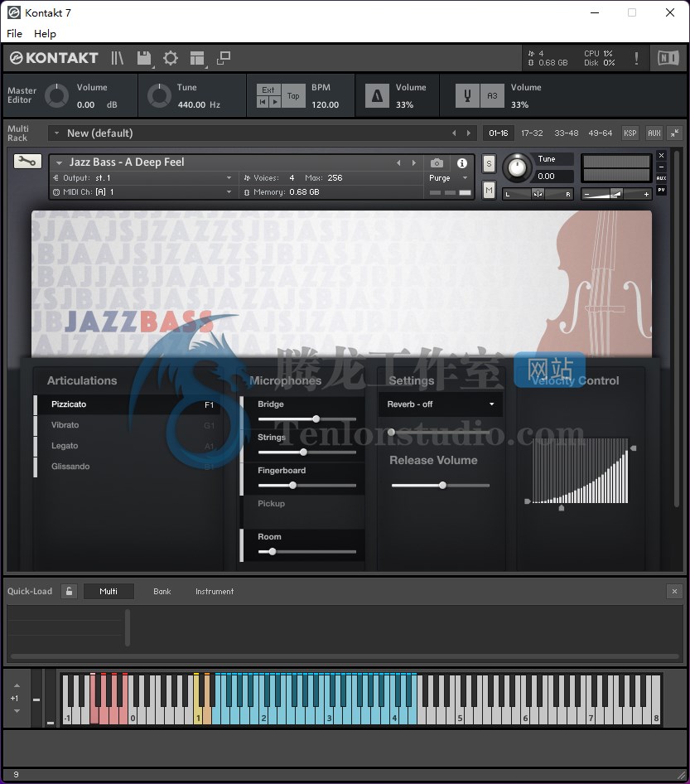Open the workspace layout icon
The image size is (690, 784).
pyautogui.click(x=197, y=58)
